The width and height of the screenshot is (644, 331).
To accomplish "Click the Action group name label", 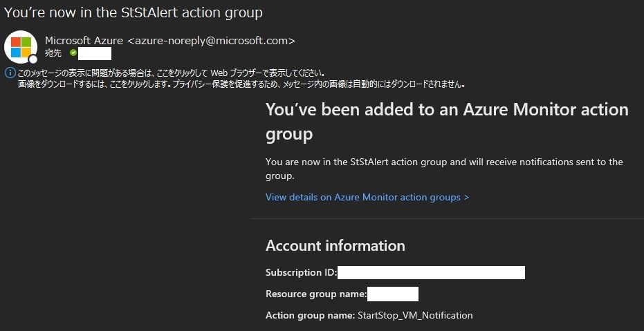I will pos(310,315).
